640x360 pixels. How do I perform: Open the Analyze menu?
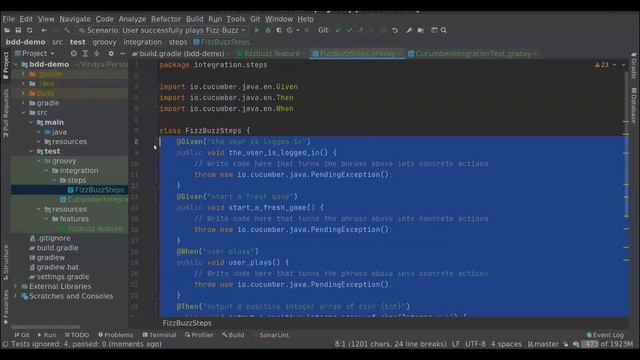132,19
